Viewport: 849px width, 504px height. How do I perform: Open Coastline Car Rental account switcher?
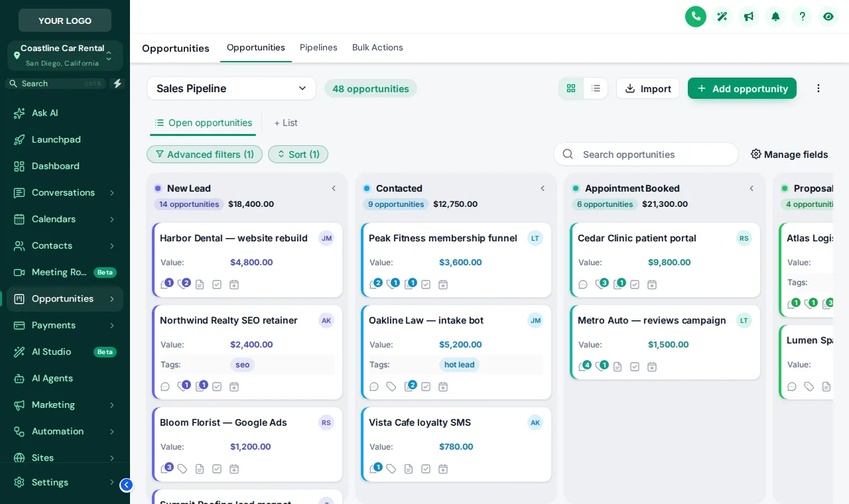(x=65, y=56)
